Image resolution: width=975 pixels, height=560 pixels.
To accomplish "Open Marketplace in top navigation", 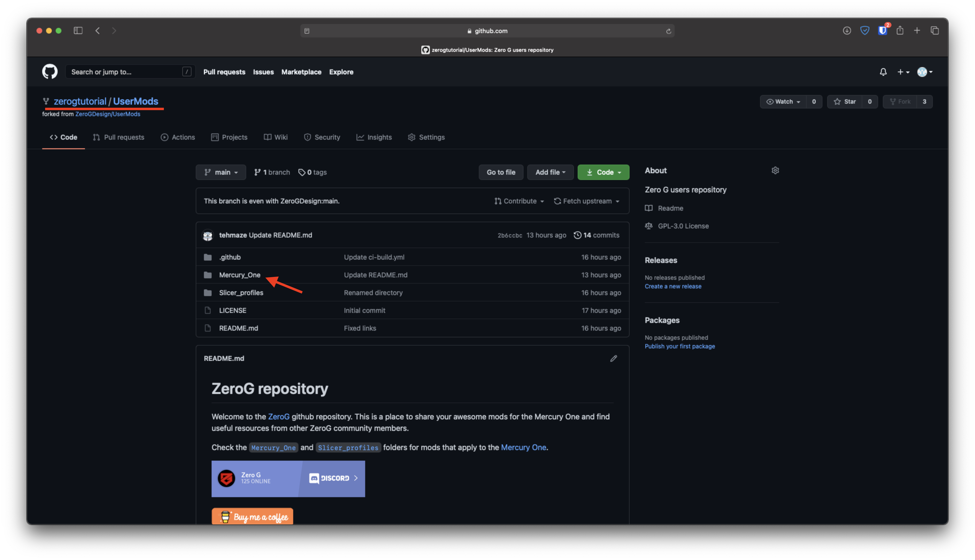I will (x=301, y=72).
